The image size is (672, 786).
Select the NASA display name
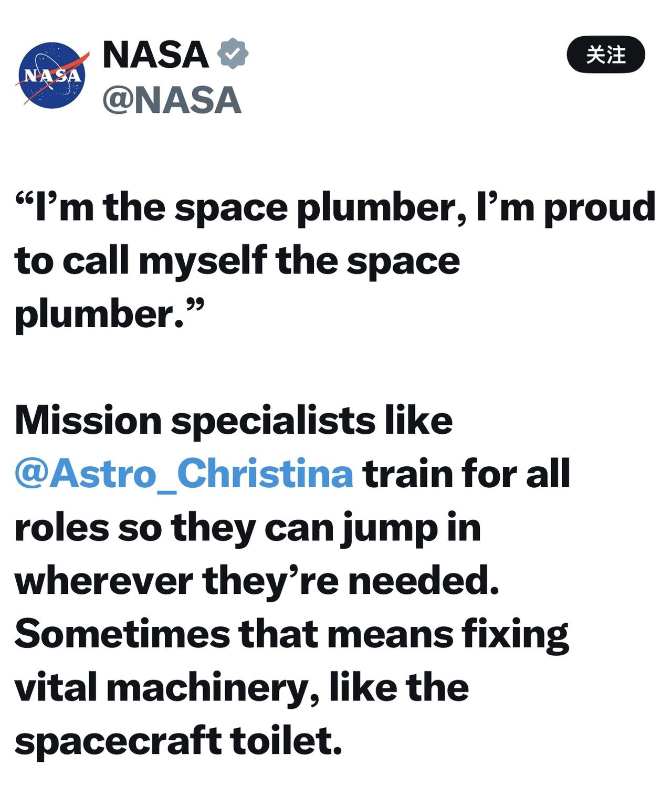pyautogui.click(x=156, y=54)
